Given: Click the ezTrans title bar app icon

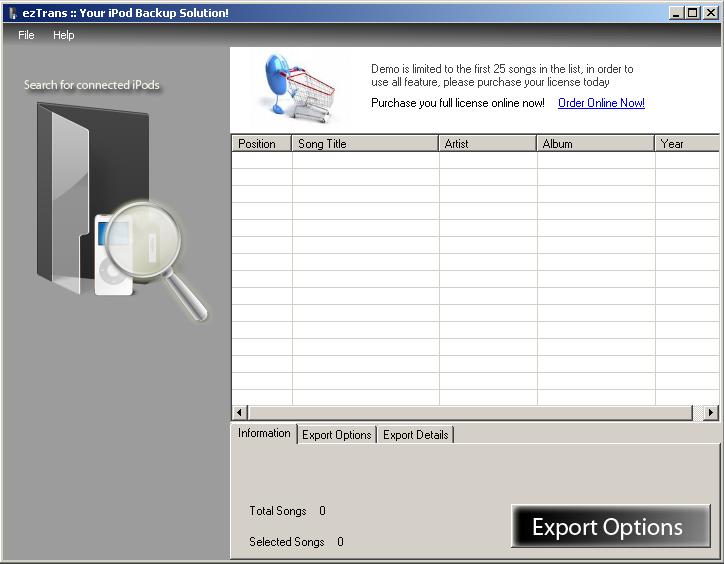Looking at the screenshot, I should (12, 13).
